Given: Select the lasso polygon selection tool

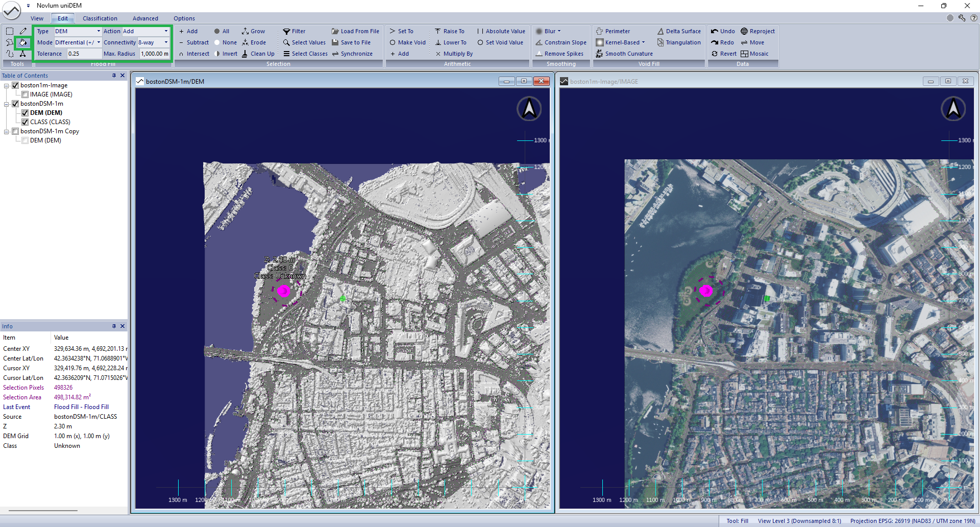Looking at the screenshot, I should pos(10,42).
